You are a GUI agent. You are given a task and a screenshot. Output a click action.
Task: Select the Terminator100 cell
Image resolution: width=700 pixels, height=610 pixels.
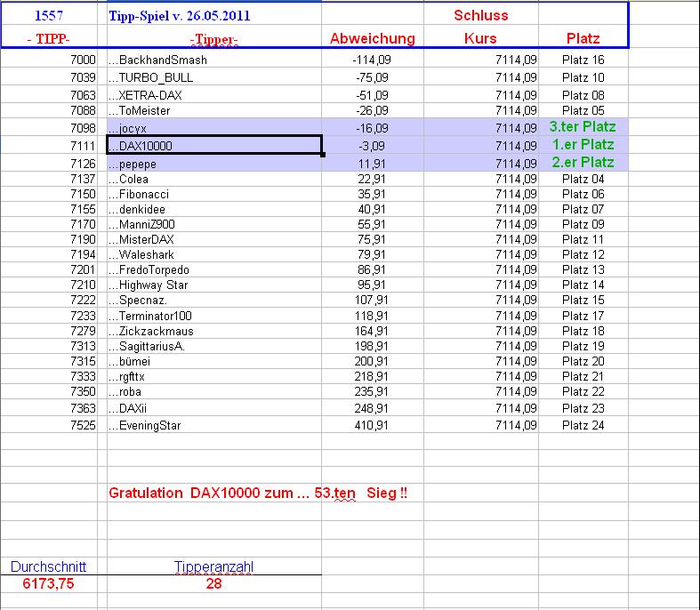[214, 316]
